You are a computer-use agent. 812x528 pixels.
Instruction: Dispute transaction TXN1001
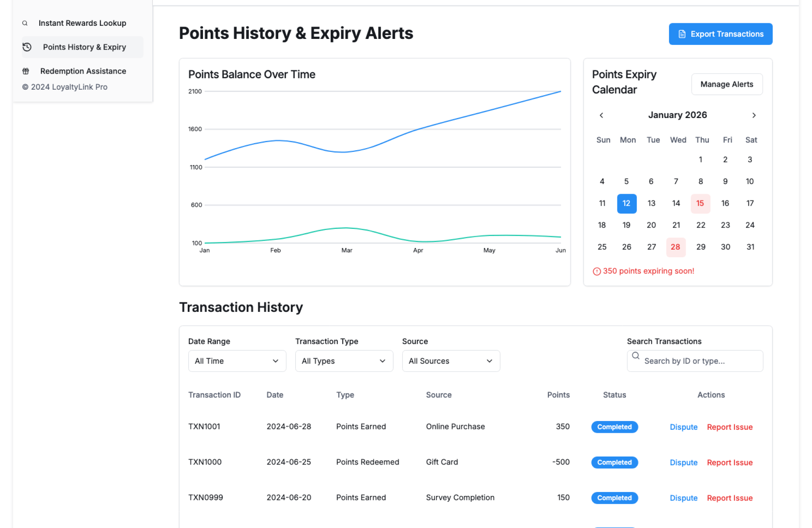pos(683,427)
